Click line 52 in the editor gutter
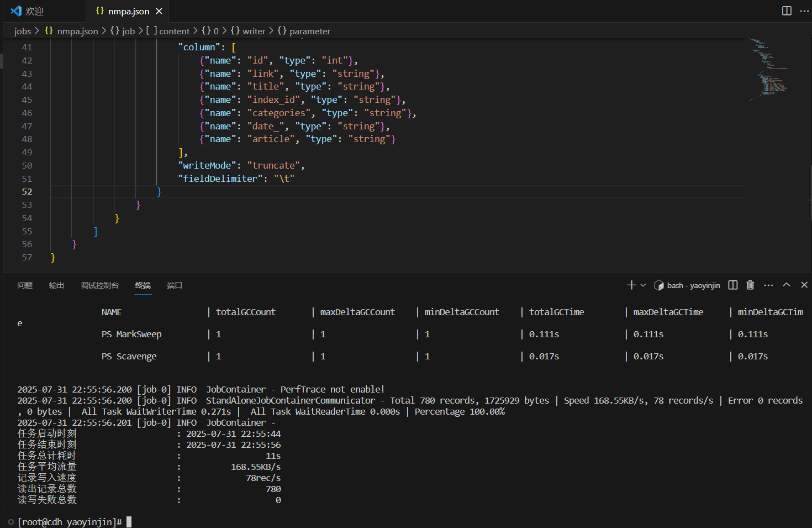Image resolution: width=812 pixels, height=528 pixels. 27,192
